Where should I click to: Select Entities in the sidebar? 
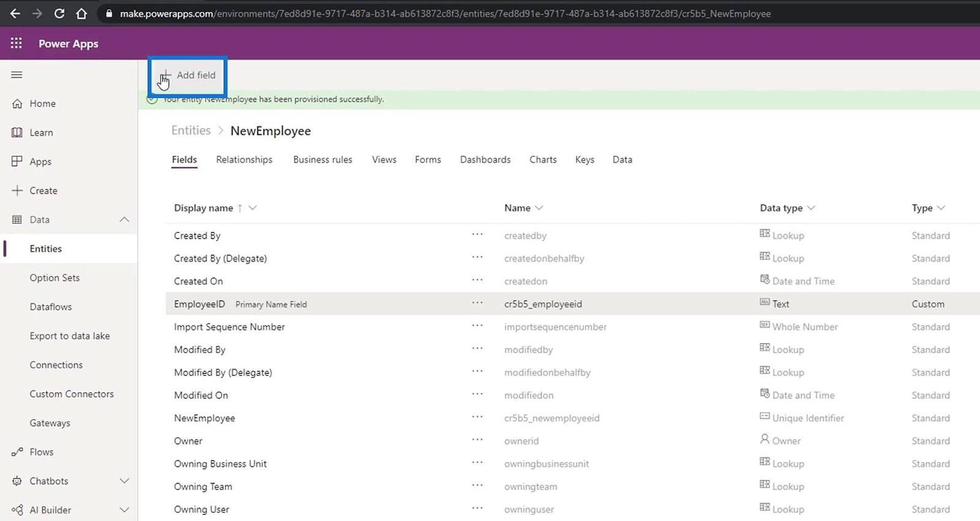point(46,248)
